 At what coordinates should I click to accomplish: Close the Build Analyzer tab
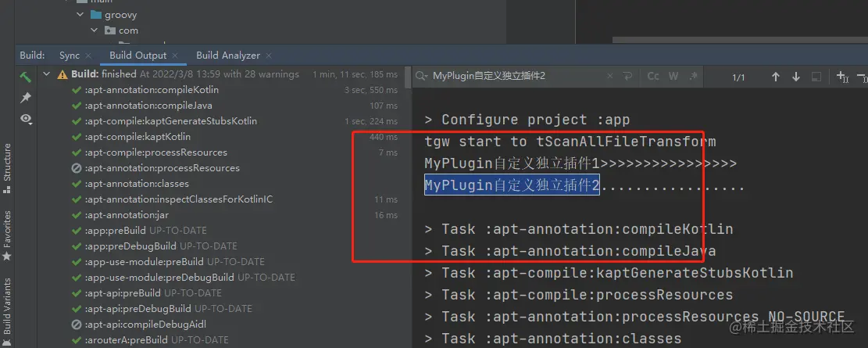click(269, 56)
